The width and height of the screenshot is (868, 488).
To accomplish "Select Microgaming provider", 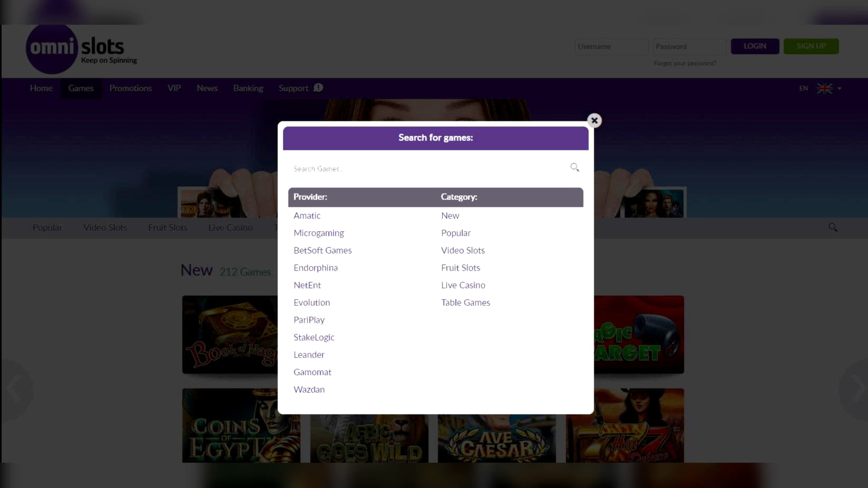I will pyautogui.click(x=319, y=233).
